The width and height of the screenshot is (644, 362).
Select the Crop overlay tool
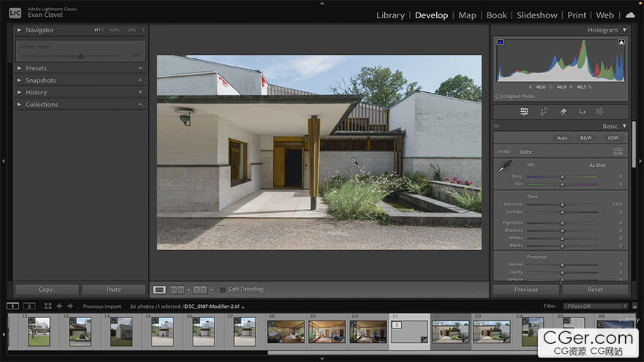(544, 111)
